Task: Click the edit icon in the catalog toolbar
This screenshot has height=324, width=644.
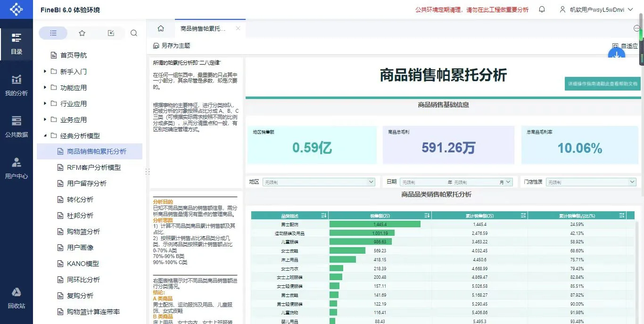Action: point(111,33)
